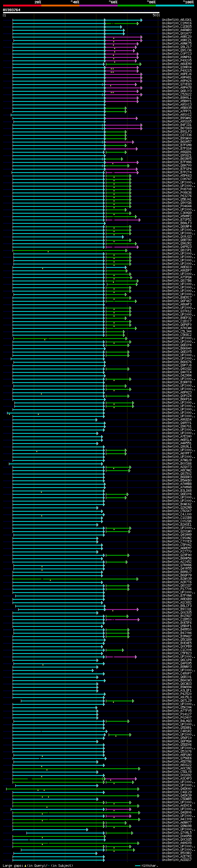Image resolution: width=197 pixels, height=868 pixels.
Task: Select label UniRef100_P63276
Action: 177,196
